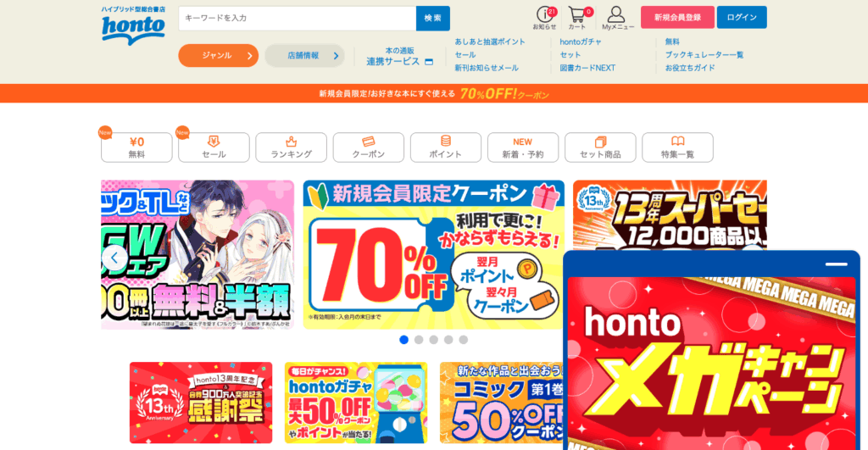This screenshot has height=450, width=868.
Task: Open the shopping cart icon
Action: click(x=578, y=18)
